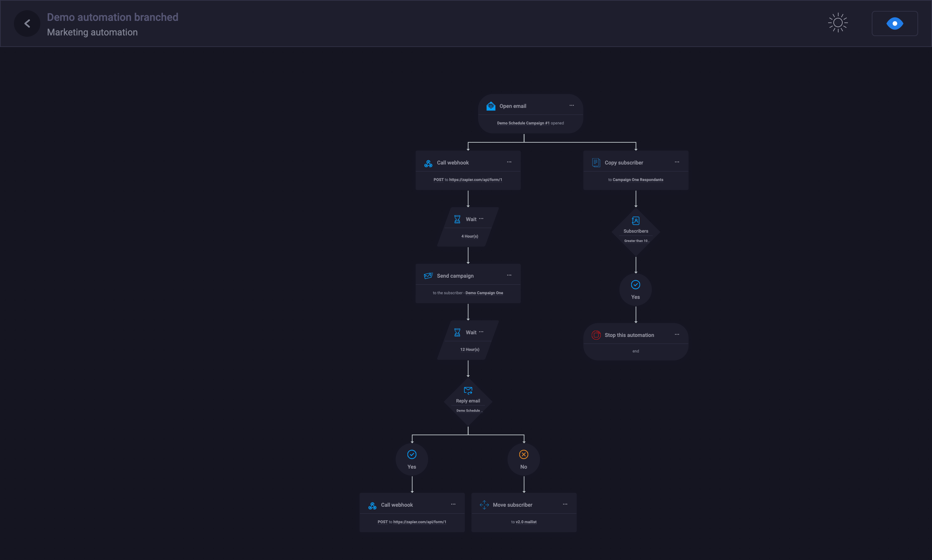Viewport: 932px width, 560px height.
Task: Click the top Call webhook node icon
Action: tap(428, 163)
